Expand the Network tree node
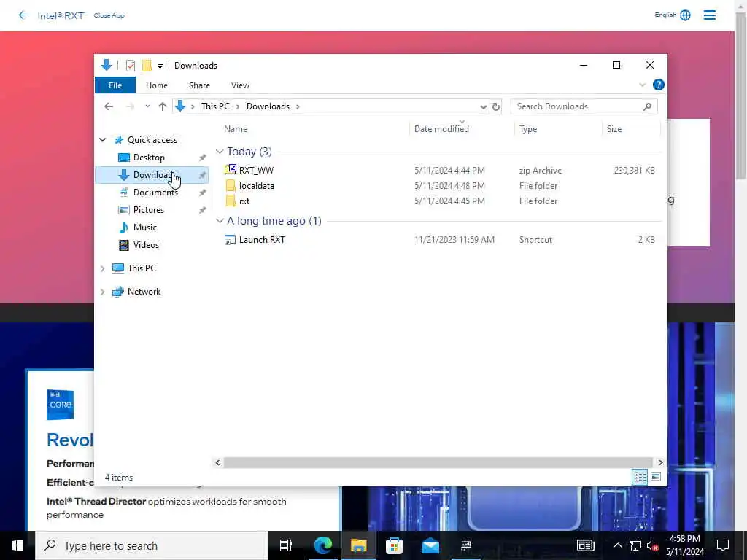 [x=102, y=292]
